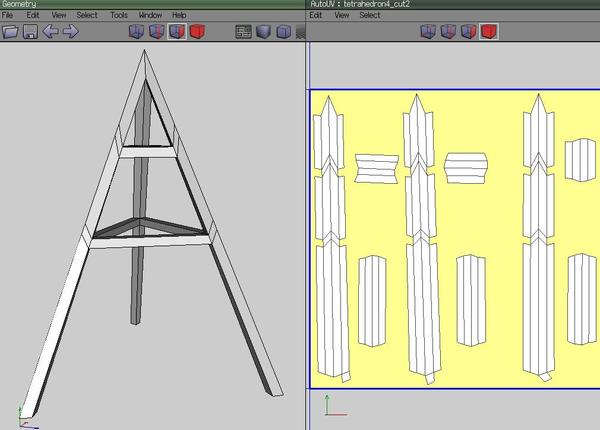Click the upper crossbar of the 3D frame model
This screenshot has width=600, height=430.
(148, 152)
